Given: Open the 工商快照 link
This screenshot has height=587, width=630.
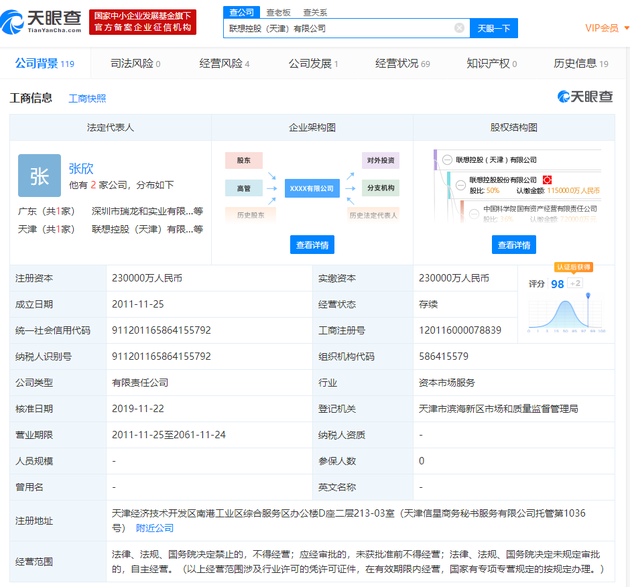Looking at the screenshot, I should pyautogui.click(x=87, y=99).
